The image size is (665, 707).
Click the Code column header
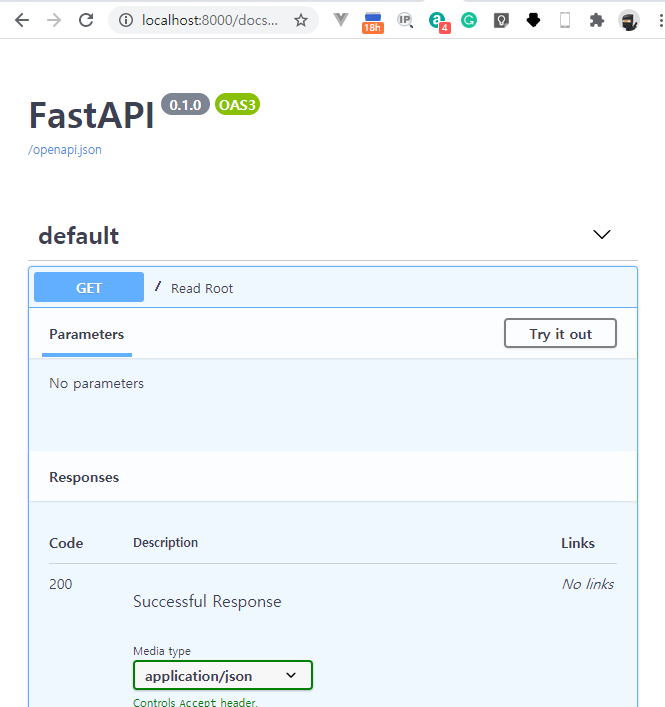click(x=66, y=543)
